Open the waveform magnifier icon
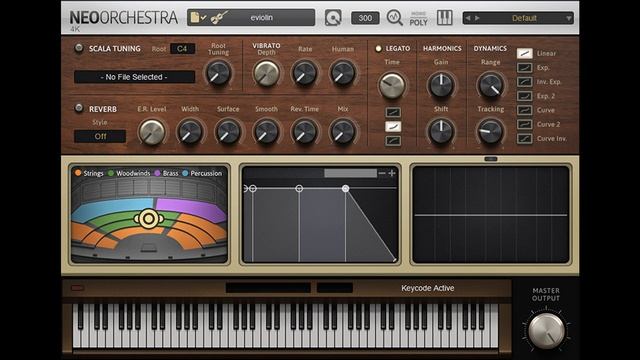 [x=394, y=18]
